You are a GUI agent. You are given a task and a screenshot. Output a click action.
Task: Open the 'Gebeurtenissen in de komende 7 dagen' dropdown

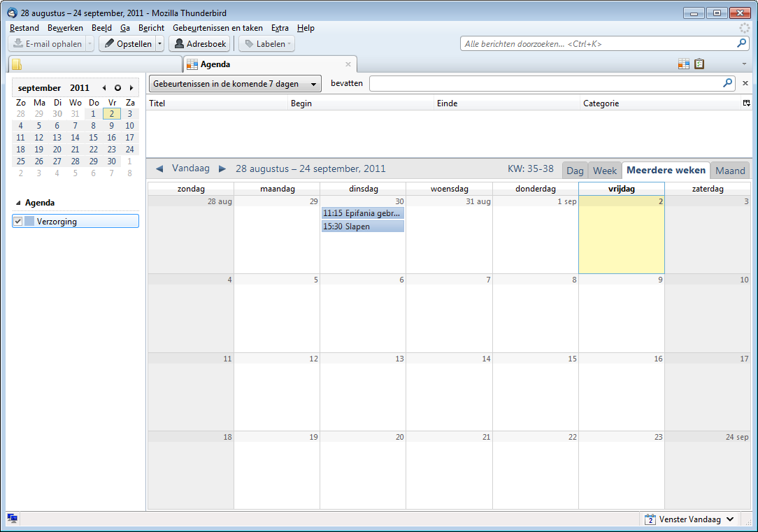235,84
